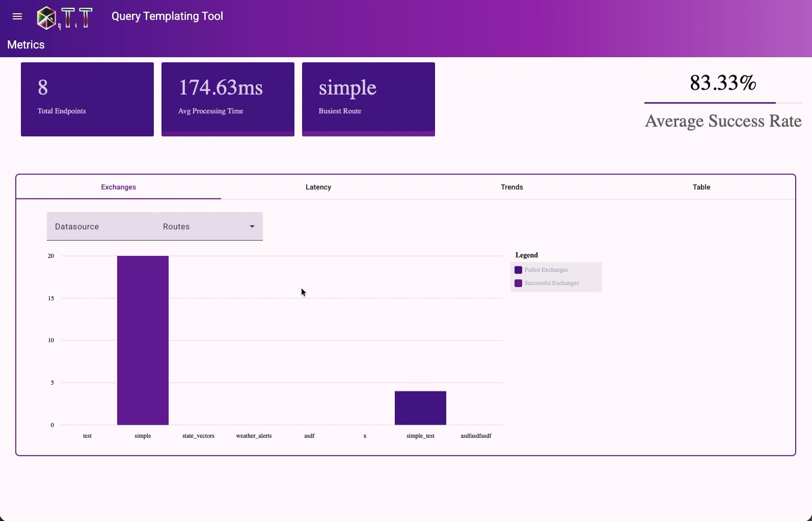Click the weather_alerts axis label
Image resolution: width=812 pixels, height=521 pixels.
254,436
